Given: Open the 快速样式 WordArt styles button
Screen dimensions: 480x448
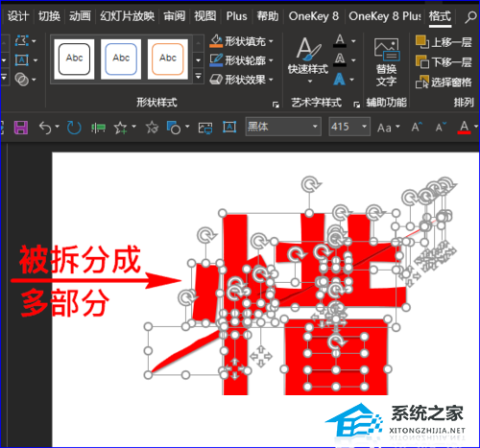Looking at the screenshot, I should 308,59.
